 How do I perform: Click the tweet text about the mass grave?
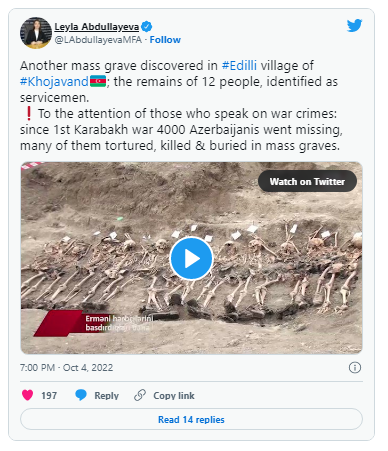point(181,105)
